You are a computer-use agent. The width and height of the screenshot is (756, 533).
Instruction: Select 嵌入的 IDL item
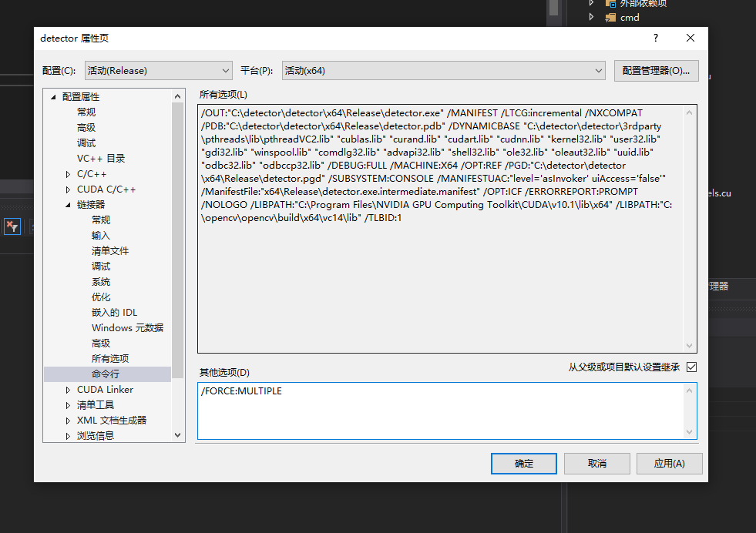114,313
